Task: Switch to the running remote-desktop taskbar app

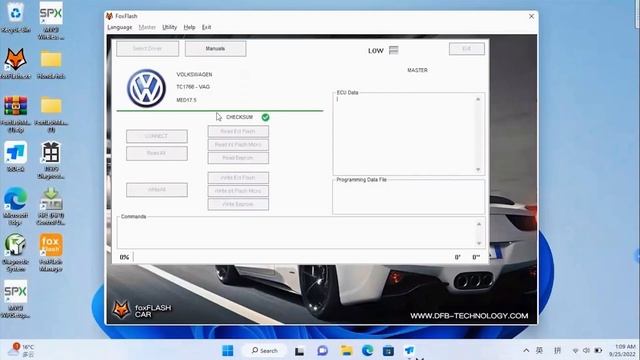Action: [x=410, y=350]
